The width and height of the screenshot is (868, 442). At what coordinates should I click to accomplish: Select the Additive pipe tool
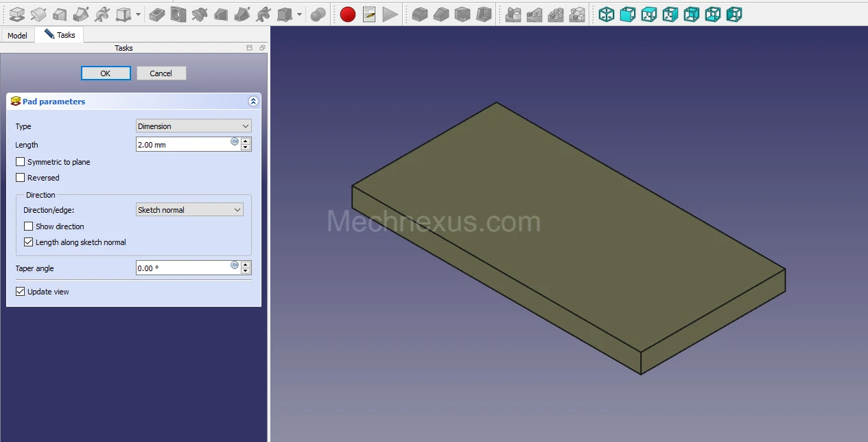click(x=81, y=14)
